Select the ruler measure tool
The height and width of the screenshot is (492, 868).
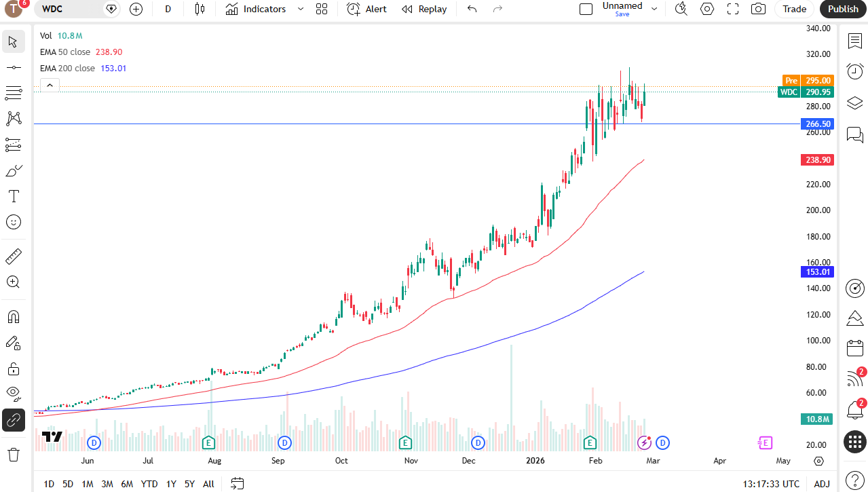(14, 257)
